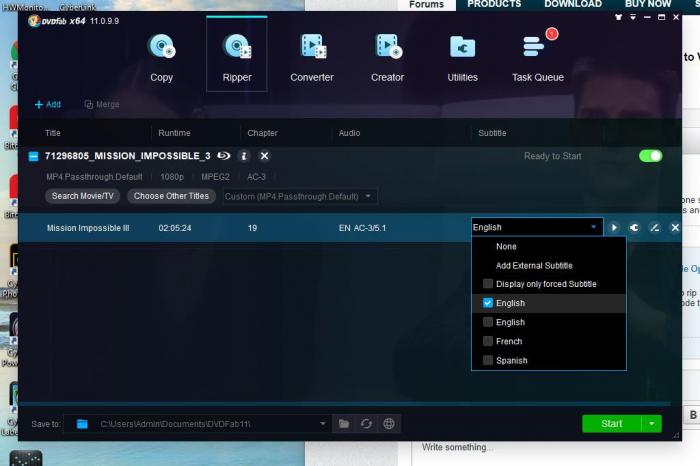Click the Chapter column header
Image resolution: width=700 pixels, height=466 pixels.
click(262, 133)
